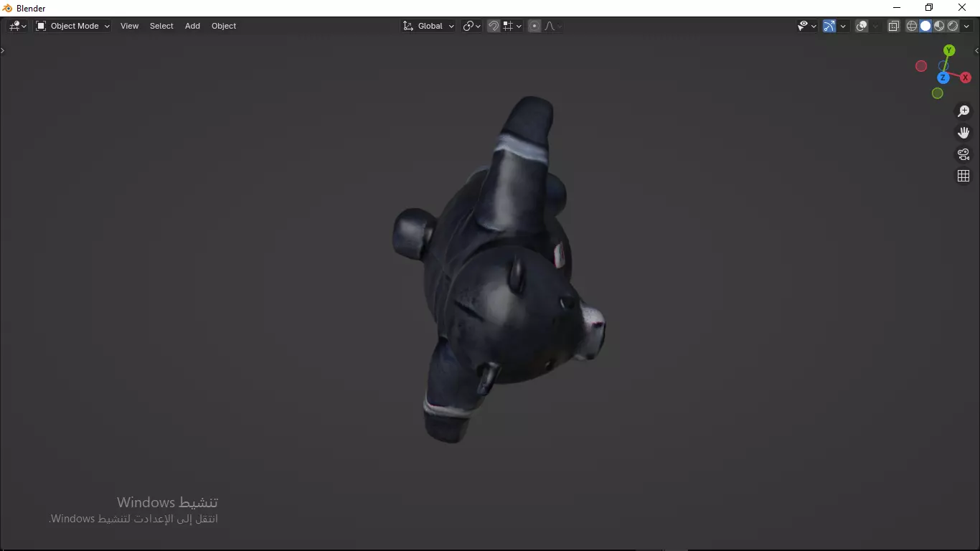
Task: Open the object type visibility dropdown
Action: click(807, 26)
